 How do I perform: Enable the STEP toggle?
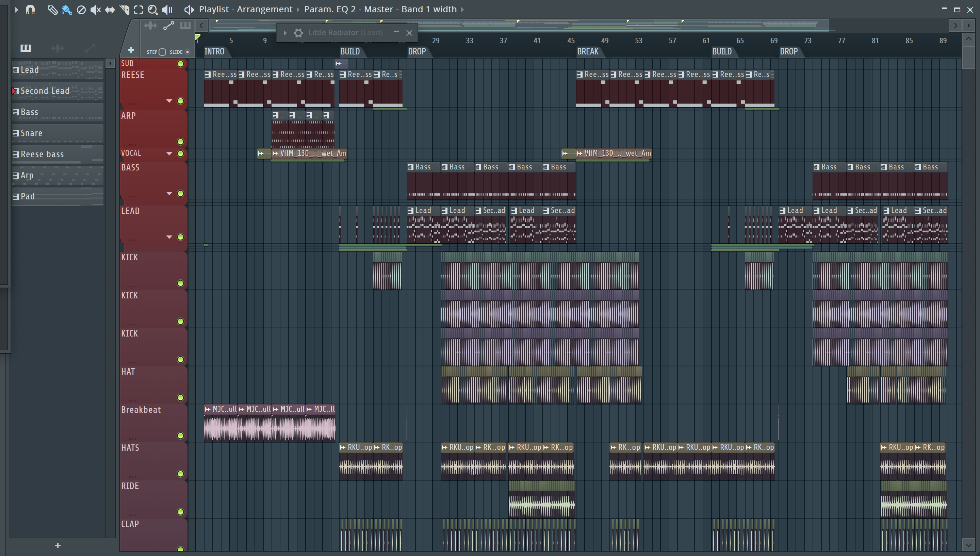(162, 52)
